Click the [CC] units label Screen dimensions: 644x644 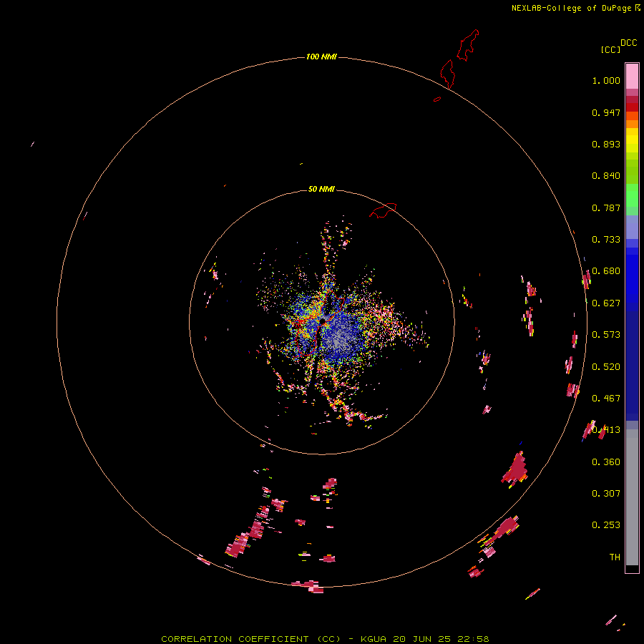(x=610, y=49)
